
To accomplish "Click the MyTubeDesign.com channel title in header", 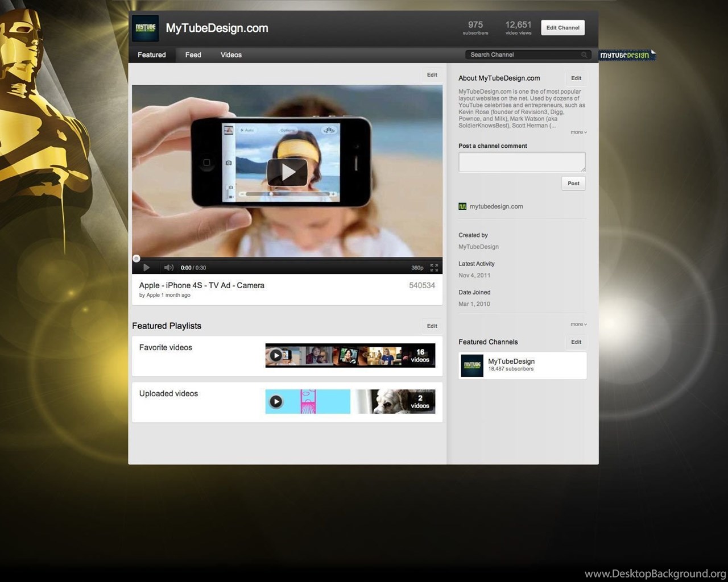I will pyautogui.click(x=217, y=28).
